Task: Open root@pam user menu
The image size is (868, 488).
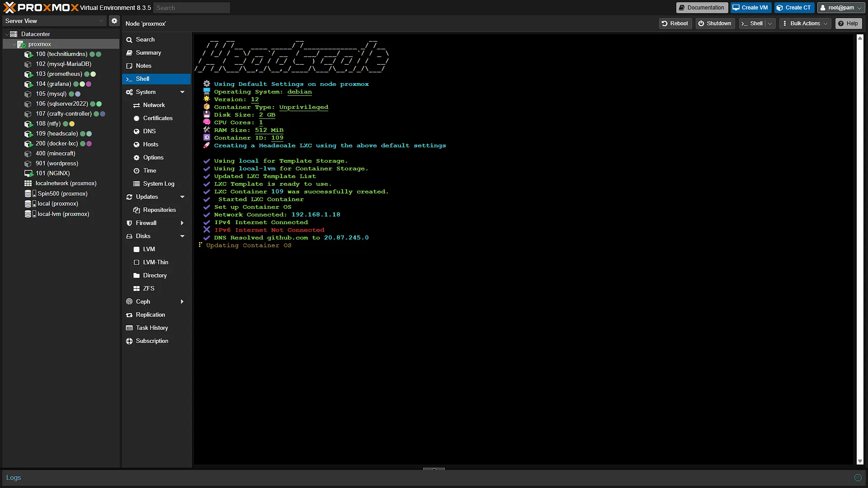Action: coord(841,8)
